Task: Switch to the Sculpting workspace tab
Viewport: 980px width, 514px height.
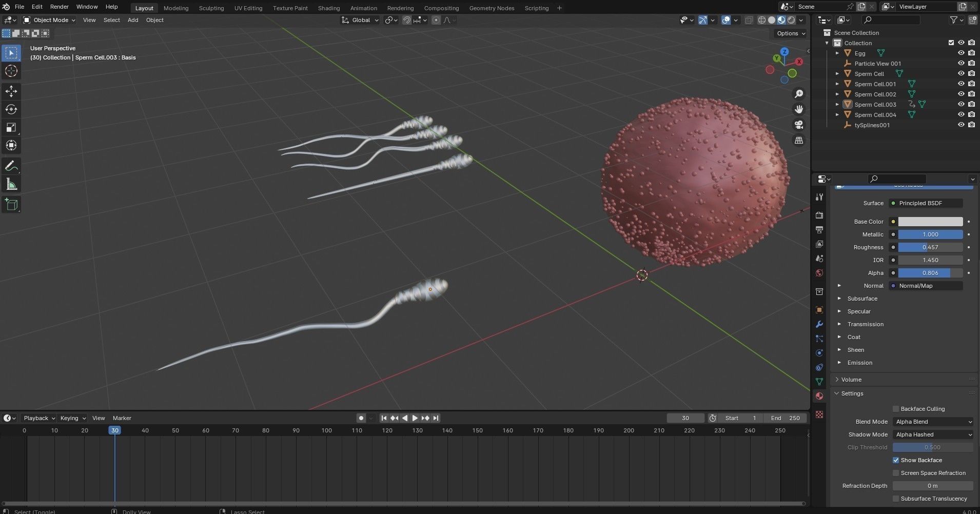Action: [211, 8]
